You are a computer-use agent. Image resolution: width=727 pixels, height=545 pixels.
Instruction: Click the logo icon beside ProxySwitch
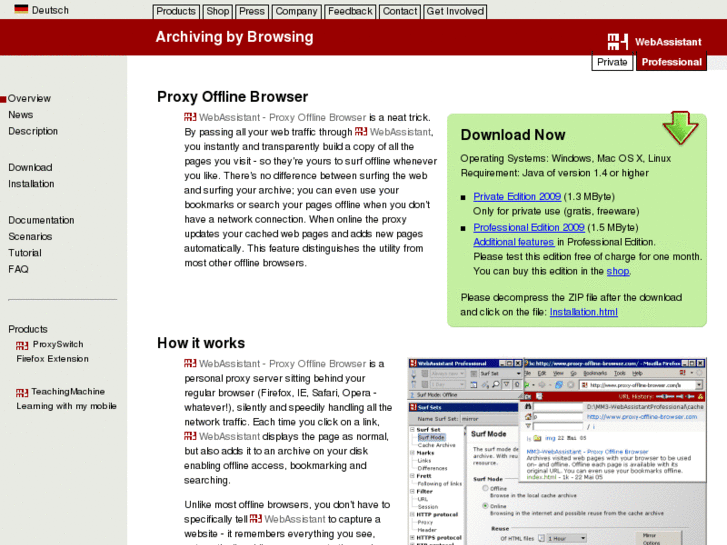(22, 345)
